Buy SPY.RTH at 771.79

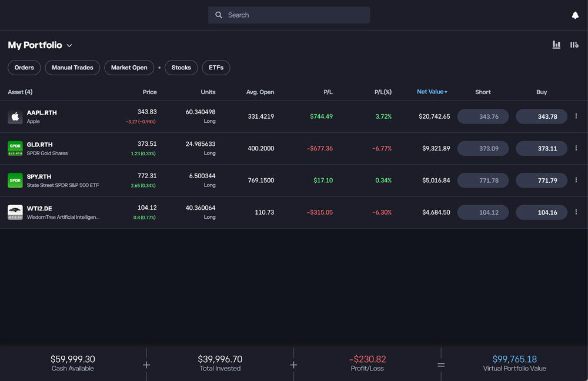tap(542, 181)
